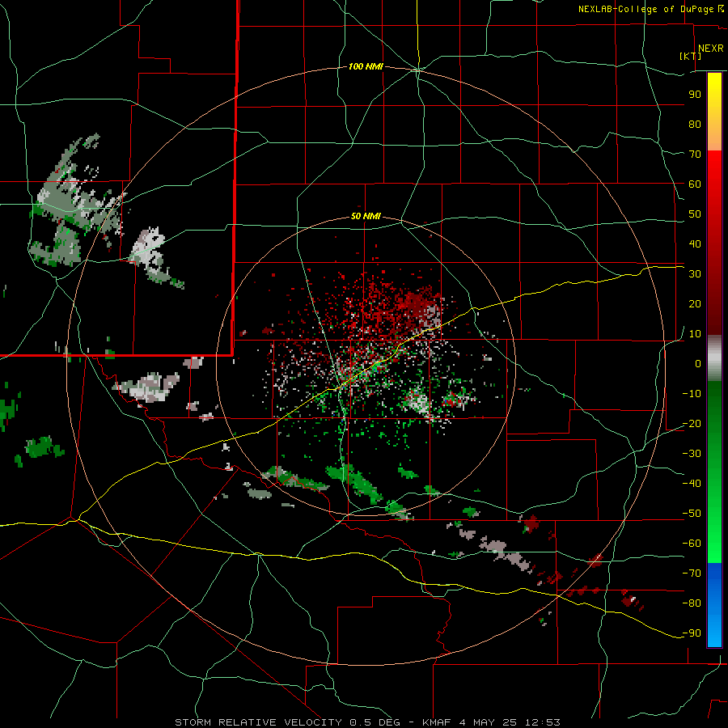Click the -50 scale label
Image resolution: width=728 pixels, height=728 pixels.
click(x=692, y=514)
